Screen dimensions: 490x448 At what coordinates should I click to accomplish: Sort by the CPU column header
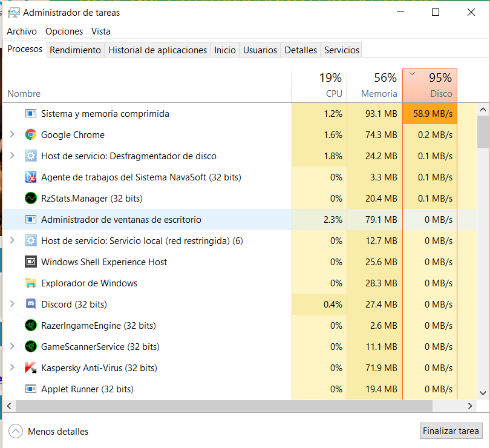coord(319,85)
